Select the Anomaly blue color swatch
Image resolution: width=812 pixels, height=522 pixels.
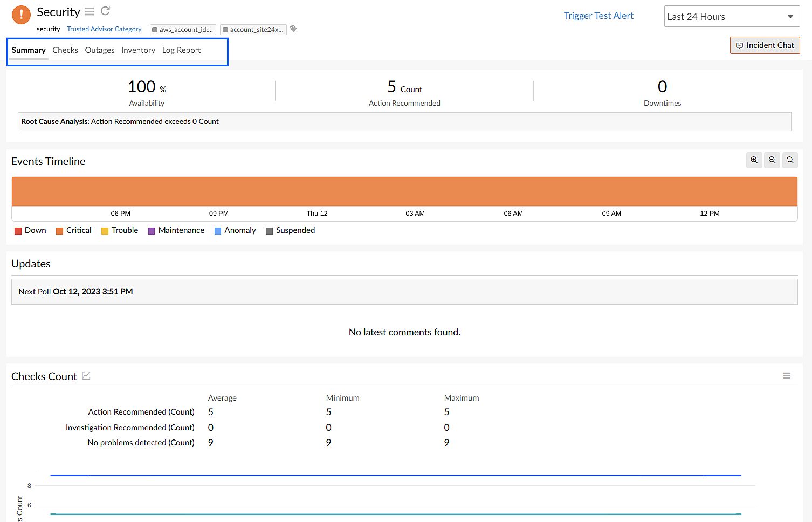coord(217,230)
